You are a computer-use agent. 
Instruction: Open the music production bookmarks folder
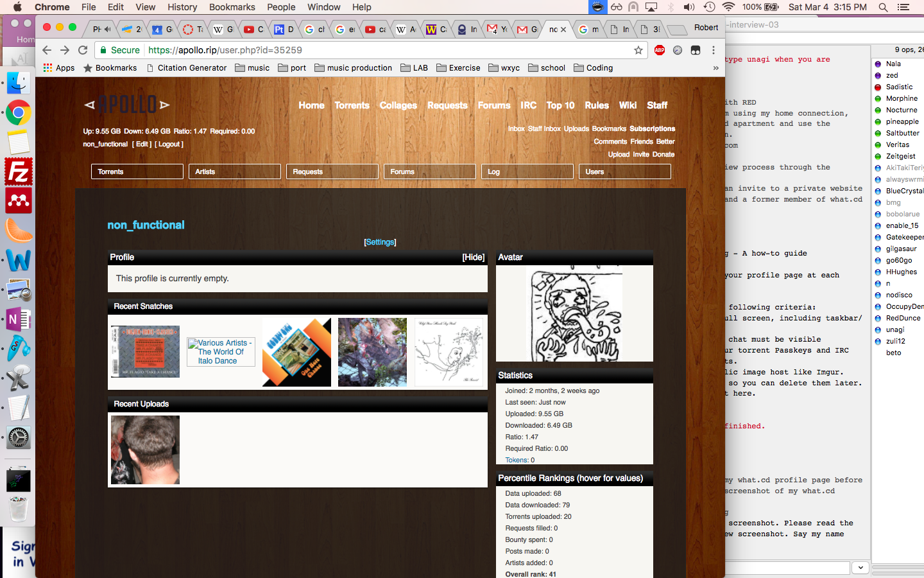pyautogui.click(x=353, y=67)
